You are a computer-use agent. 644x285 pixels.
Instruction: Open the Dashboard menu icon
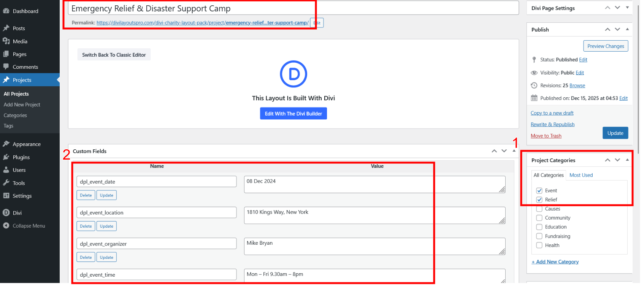(x=6, y=11)
